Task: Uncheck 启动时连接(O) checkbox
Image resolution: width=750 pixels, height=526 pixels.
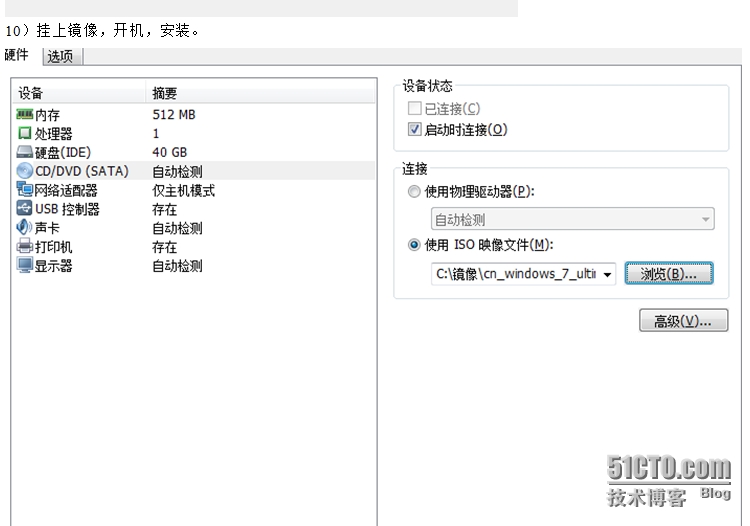Action: click(414, 129)
